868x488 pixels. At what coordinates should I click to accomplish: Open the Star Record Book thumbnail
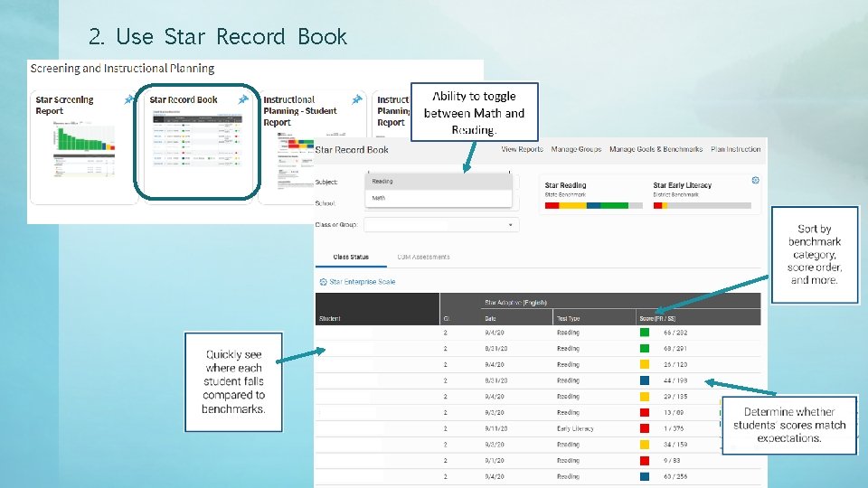[197, 137]
